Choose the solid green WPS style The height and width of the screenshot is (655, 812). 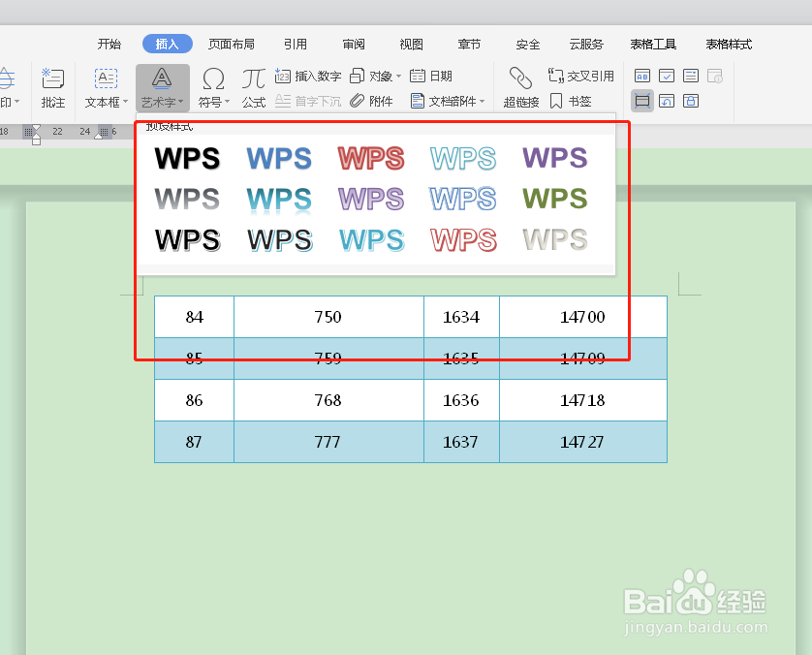tap(555, 199)
